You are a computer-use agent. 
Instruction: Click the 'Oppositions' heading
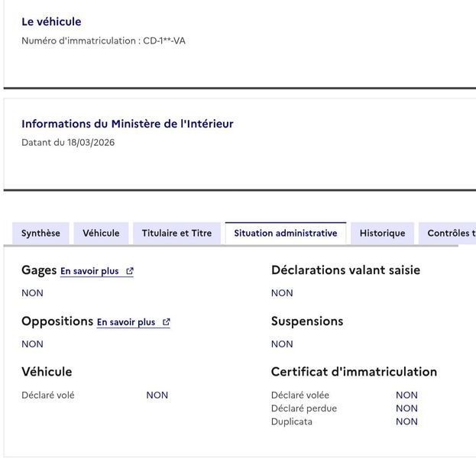coord(57,321)
